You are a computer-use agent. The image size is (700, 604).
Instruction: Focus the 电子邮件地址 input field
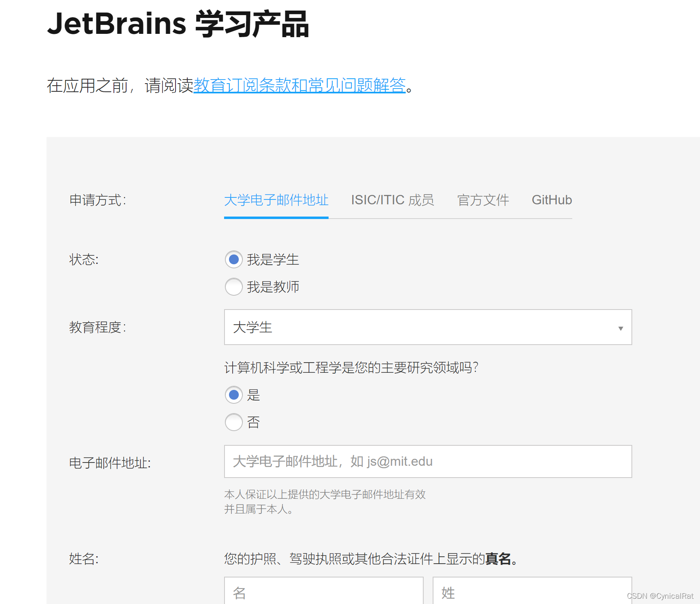click(428, 461)
